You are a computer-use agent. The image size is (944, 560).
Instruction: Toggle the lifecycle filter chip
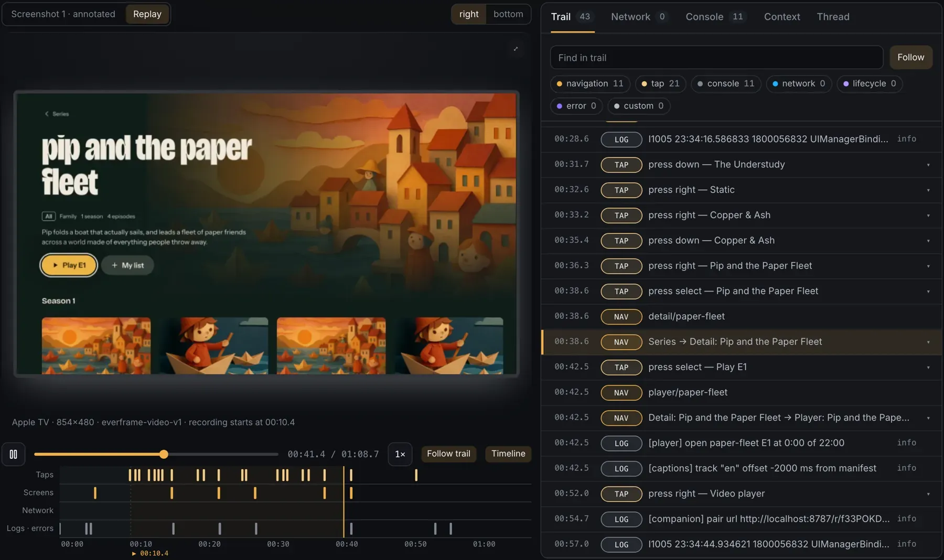click(x=870, y=83)
